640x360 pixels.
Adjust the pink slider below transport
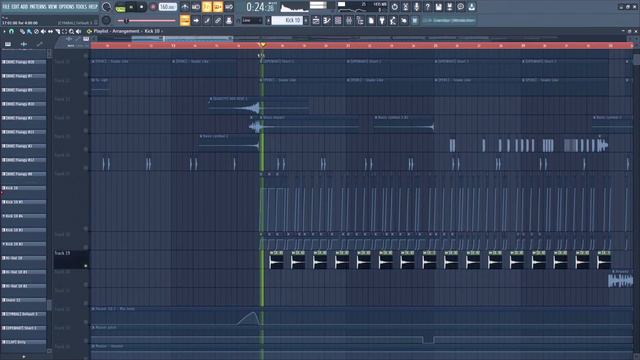click(146, 21)
